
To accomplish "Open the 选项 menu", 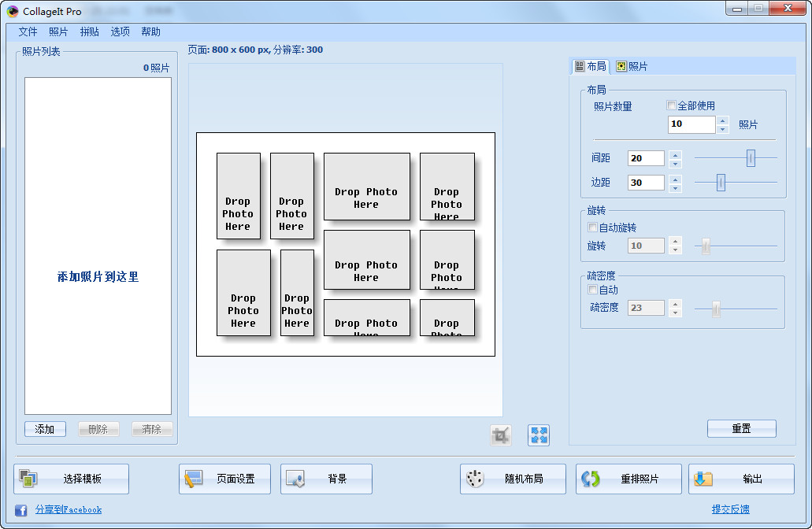I will 121,31.
